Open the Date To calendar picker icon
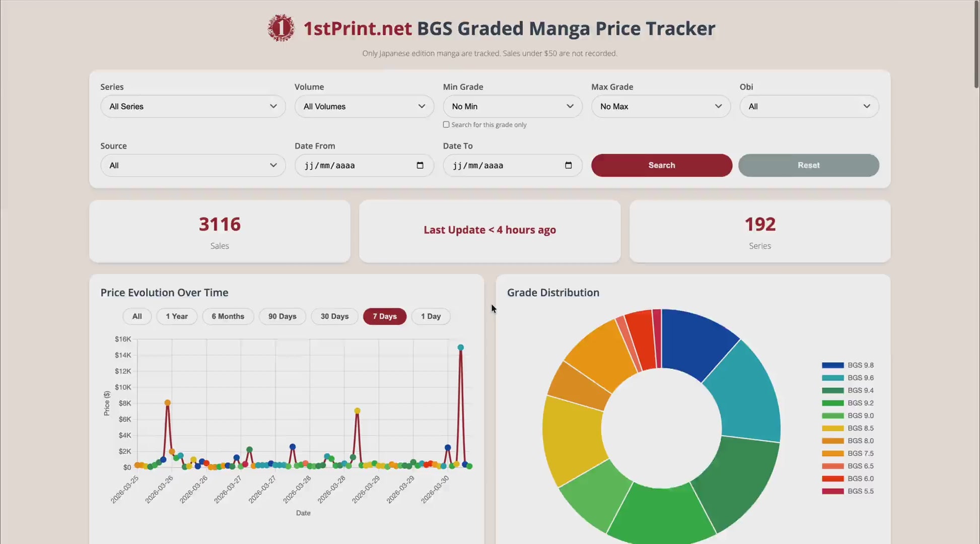 coord(568,165)
